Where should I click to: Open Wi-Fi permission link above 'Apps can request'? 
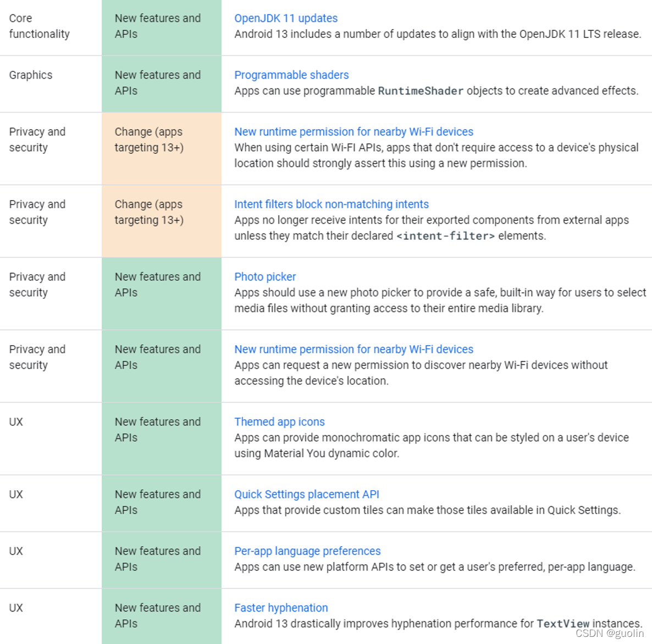coord(354,349)
